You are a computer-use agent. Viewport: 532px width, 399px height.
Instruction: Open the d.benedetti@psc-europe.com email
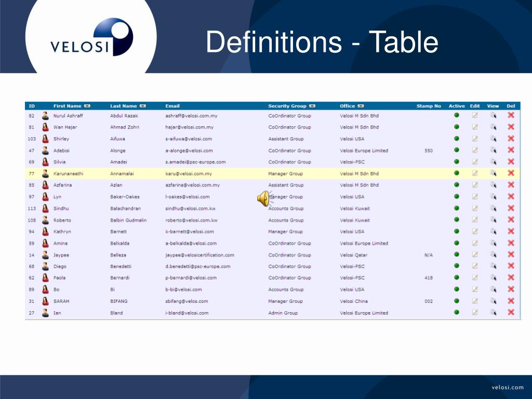click(198, 267)
